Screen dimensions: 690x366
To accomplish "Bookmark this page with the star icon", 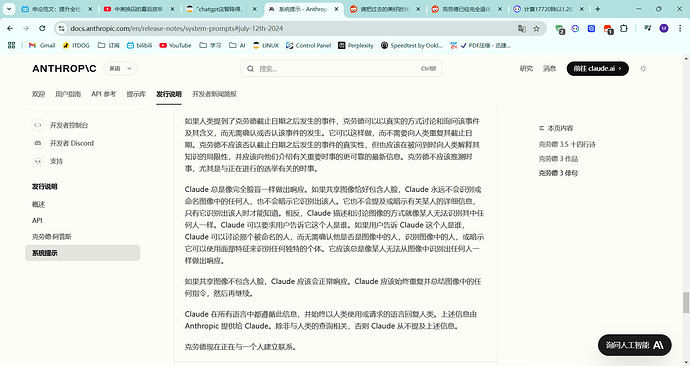I will (x=536, y=29).
